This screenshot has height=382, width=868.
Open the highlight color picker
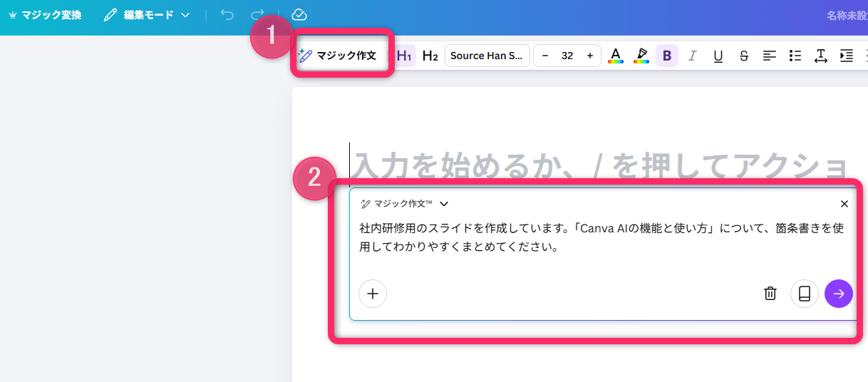(x=641, y=56)
